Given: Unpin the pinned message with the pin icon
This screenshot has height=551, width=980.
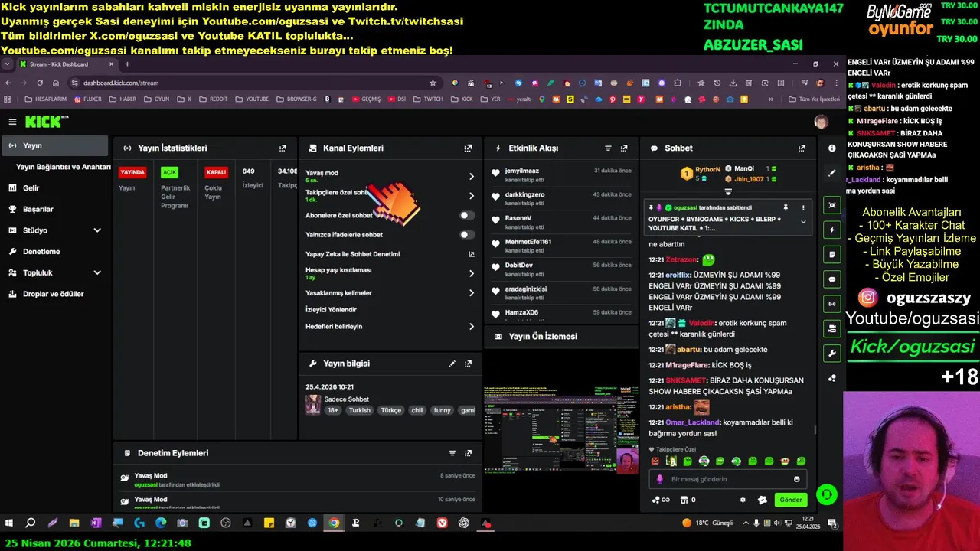Looking at the screenshot, I should [x=785, y=207].
